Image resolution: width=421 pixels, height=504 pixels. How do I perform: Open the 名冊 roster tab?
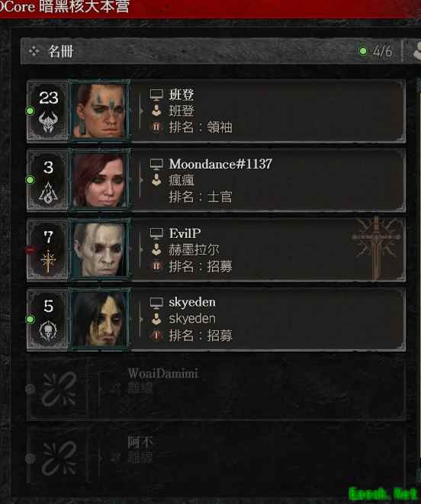click(61, 51)
